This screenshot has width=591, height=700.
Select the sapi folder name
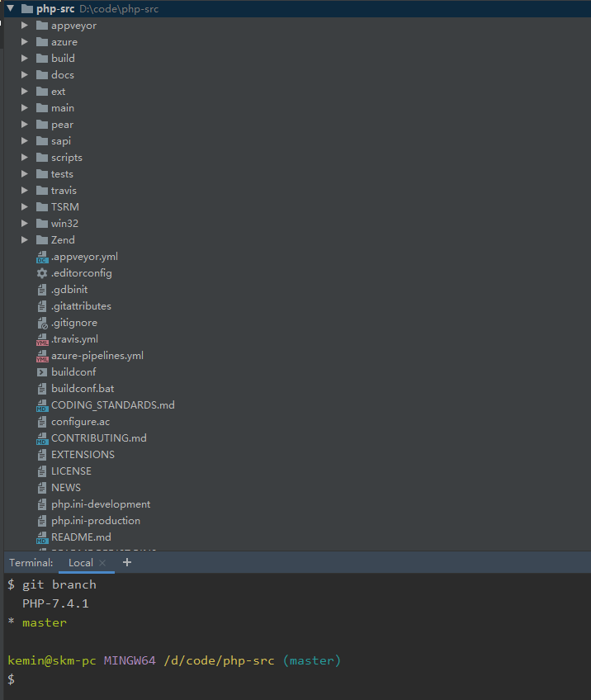click(61, 141)
